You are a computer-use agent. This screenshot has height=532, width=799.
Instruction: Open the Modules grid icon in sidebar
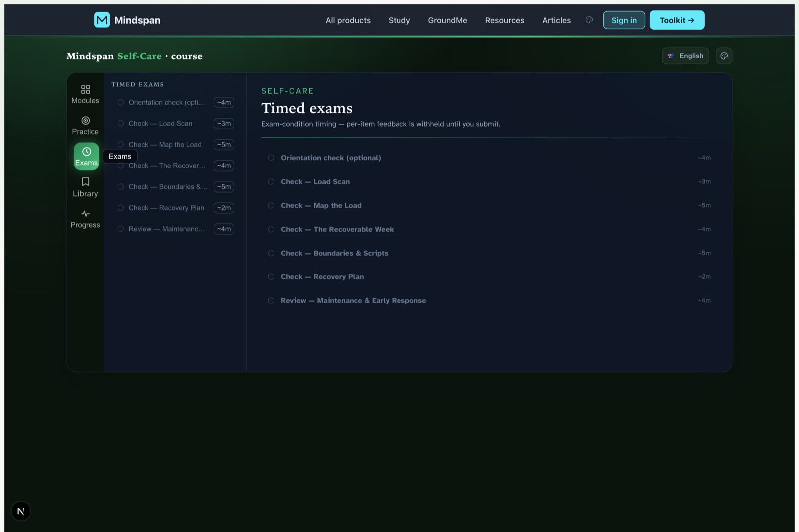[x=85, y=89]
